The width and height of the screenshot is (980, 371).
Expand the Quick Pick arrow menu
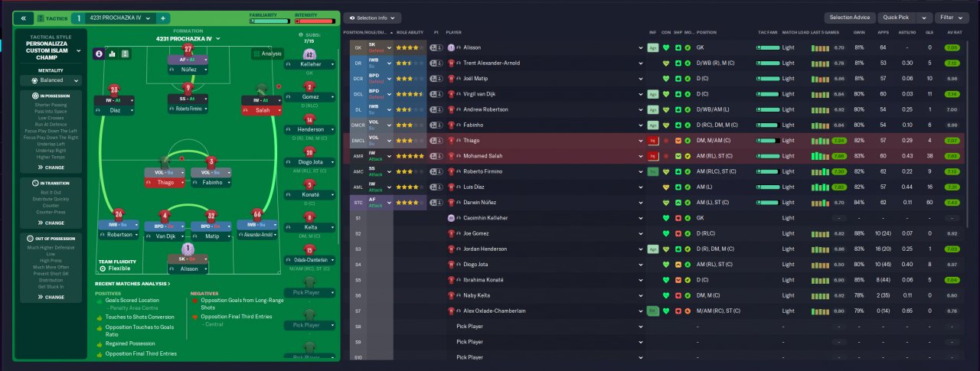tap(924, 18)
